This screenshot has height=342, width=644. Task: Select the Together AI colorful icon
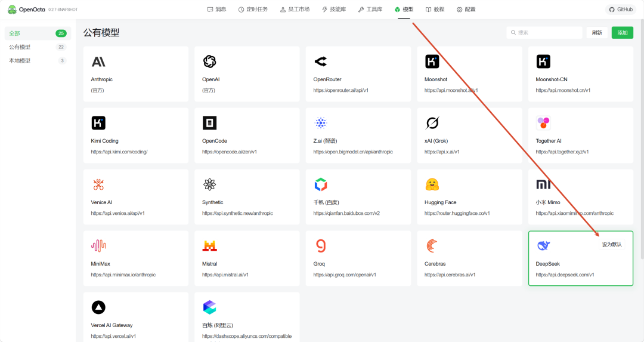tap(543, 123)
